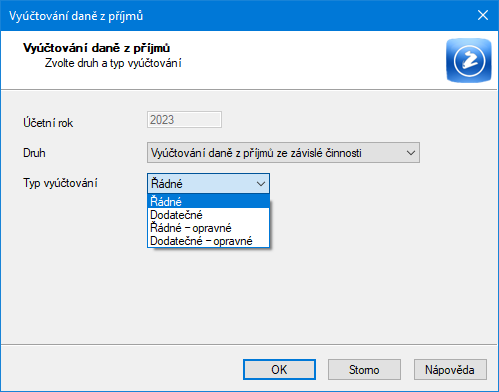Click the Zvolte druh a typ vyúčtování subtitle
This screenshot has height=392, width=499.
point(113,63)
